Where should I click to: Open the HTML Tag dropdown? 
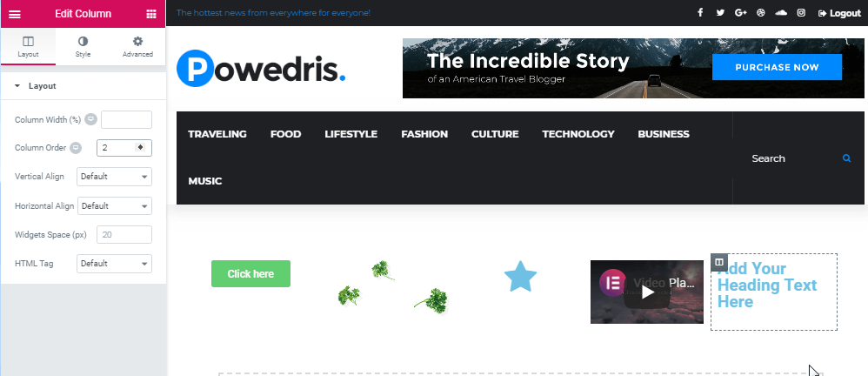click(x=114, y=264)
